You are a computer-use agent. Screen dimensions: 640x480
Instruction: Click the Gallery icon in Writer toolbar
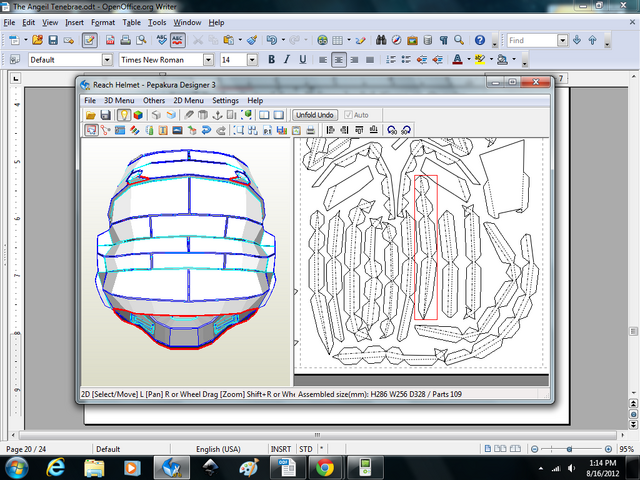point(412,40)
